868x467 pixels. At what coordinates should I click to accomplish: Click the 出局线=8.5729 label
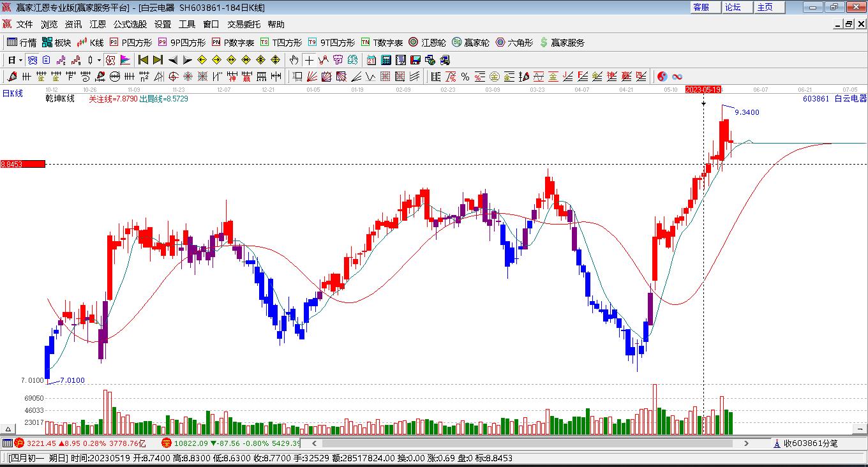(x=163, y=99)
